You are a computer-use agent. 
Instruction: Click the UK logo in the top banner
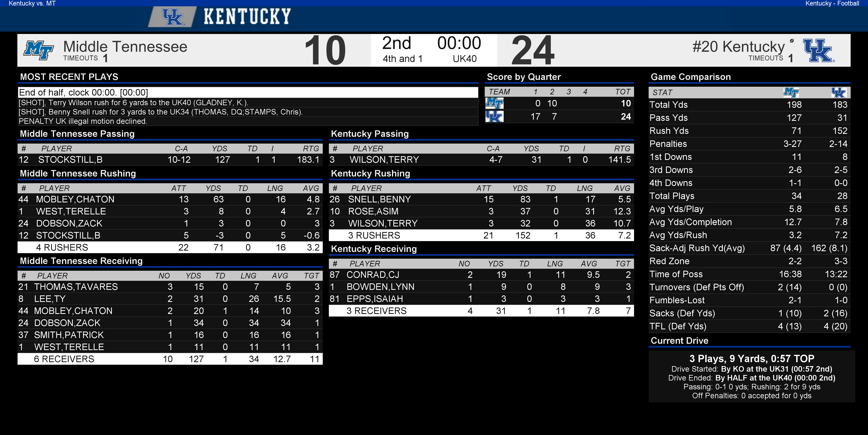[x=173, y=17]
